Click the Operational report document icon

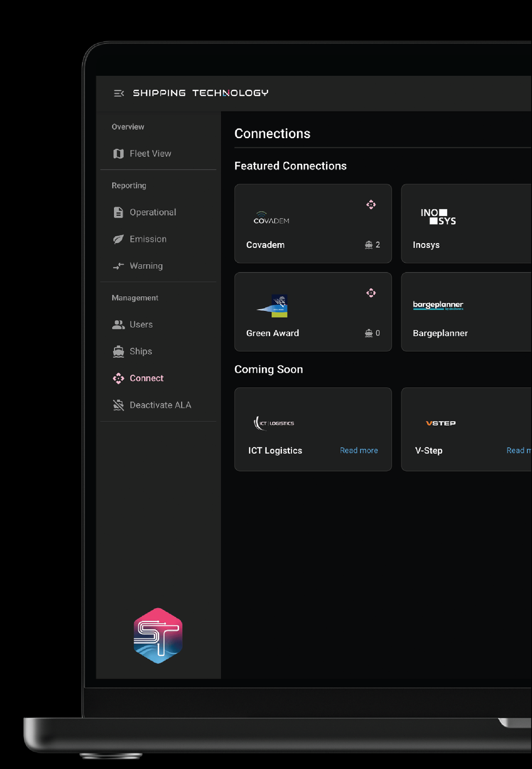(118, 212)
